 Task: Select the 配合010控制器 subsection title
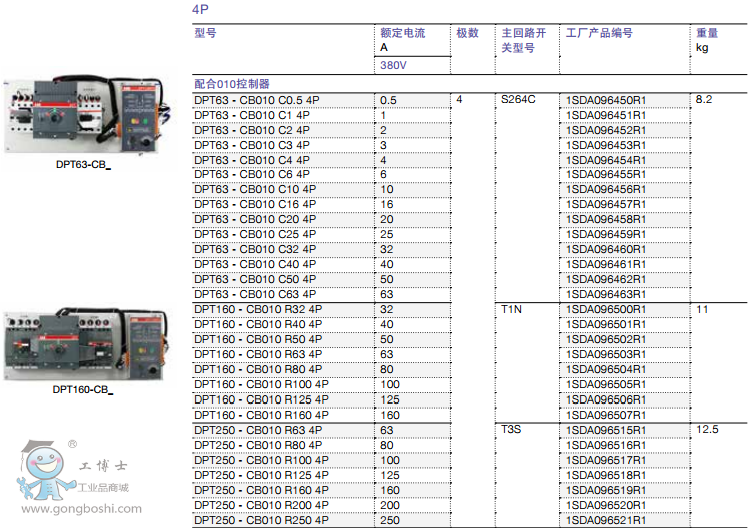point(231,84)
